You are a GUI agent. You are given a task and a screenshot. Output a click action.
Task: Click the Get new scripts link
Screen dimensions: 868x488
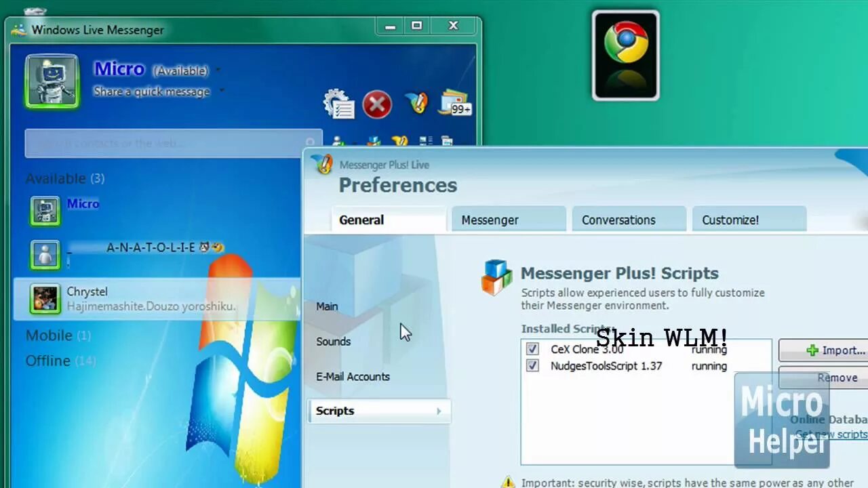click(x=831, y=434)
